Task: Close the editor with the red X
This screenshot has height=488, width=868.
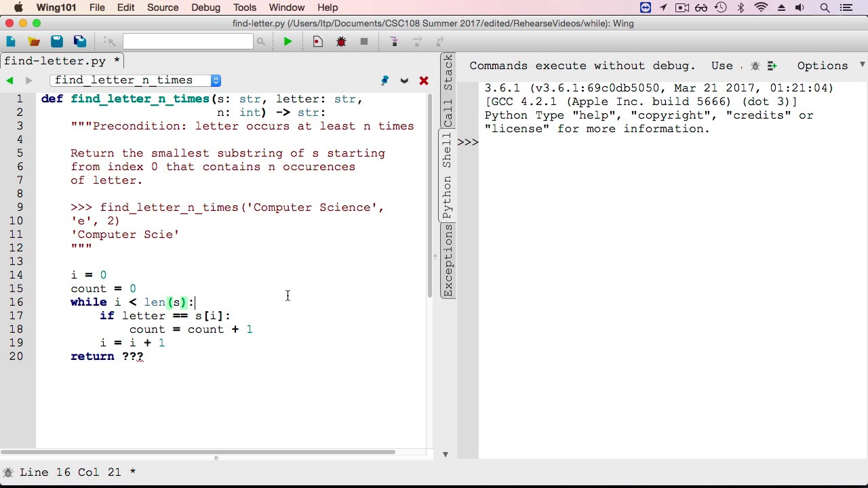Action: click(424, 81)
